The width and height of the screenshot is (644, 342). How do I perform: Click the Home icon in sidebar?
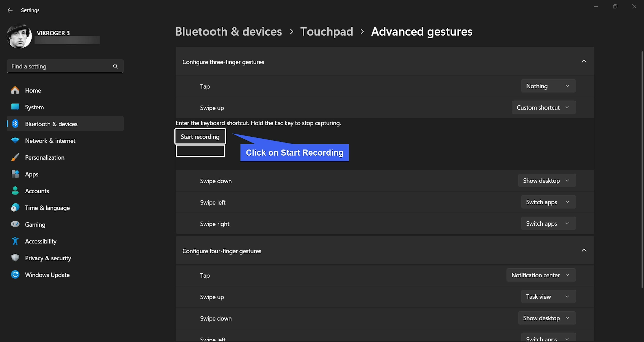point(15,90)
